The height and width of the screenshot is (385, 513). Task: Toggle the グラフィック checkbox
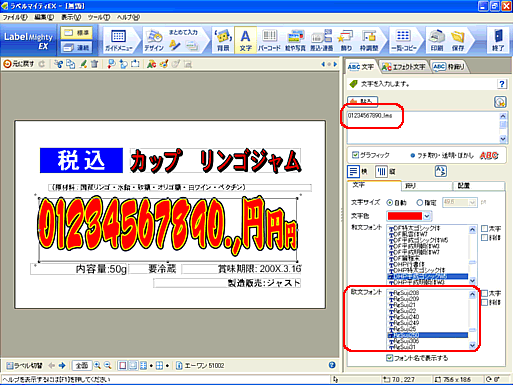[x=355, y=155]
